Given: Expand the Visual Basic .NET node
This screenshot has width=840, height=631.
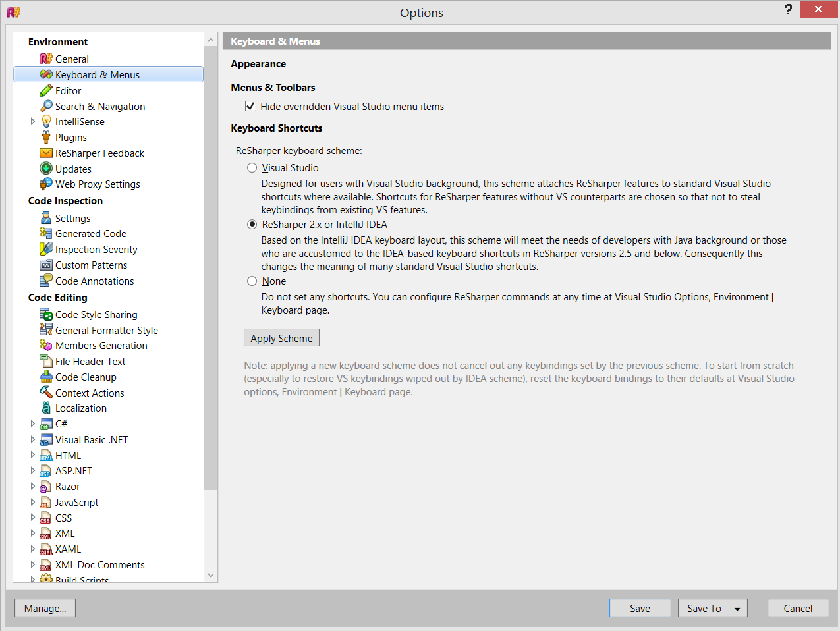Looking at the screenshot, I should [32, 439].
